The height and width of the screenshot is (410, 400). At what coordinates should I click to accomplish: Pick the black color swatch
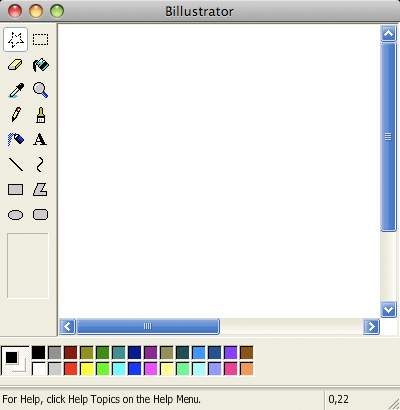point(38,353)
